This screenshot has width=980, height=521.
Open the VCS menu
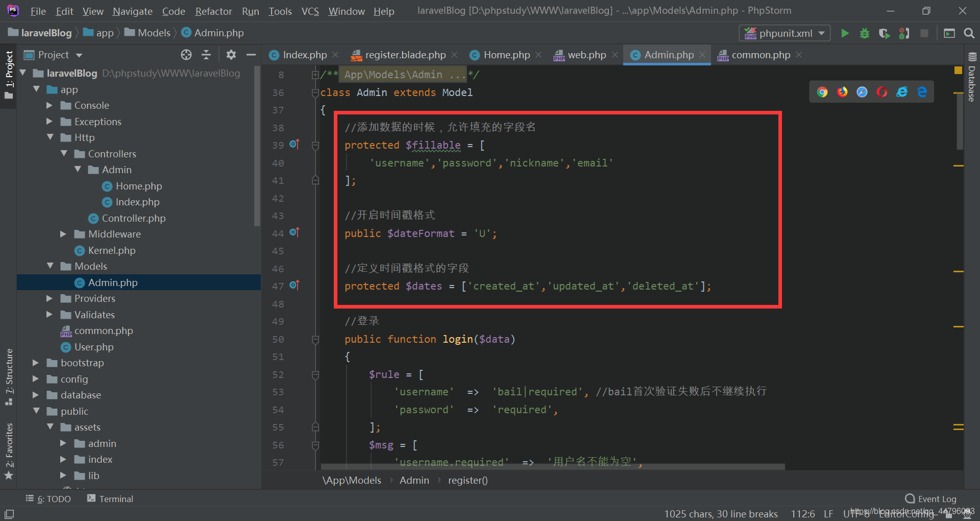click(310, 11)
